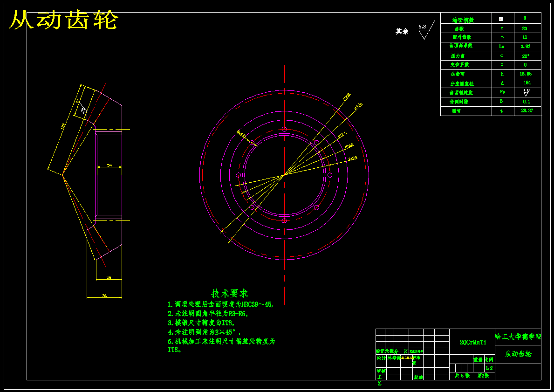
Task: Click the B symbol cell in table
Action: click(x=501, y=102)
